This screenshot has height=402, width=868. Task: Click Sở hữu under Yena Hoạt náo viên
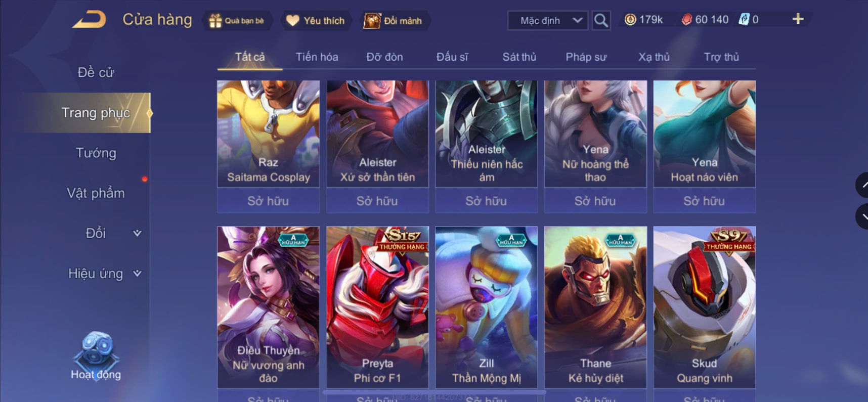tap(704, 201)
